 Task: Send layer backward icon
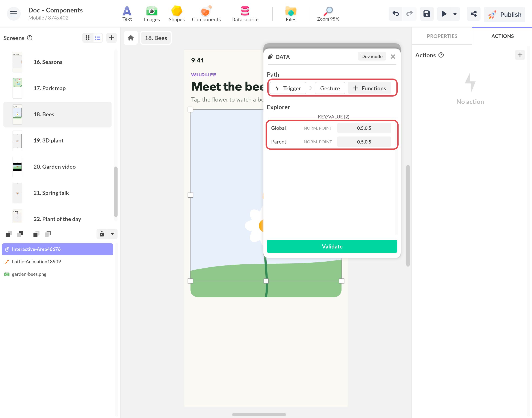click(20, 234)
